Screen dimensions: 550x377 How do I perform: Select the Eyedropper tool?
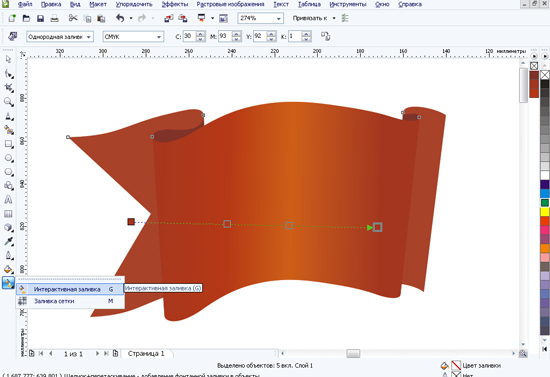click(8, 241)
